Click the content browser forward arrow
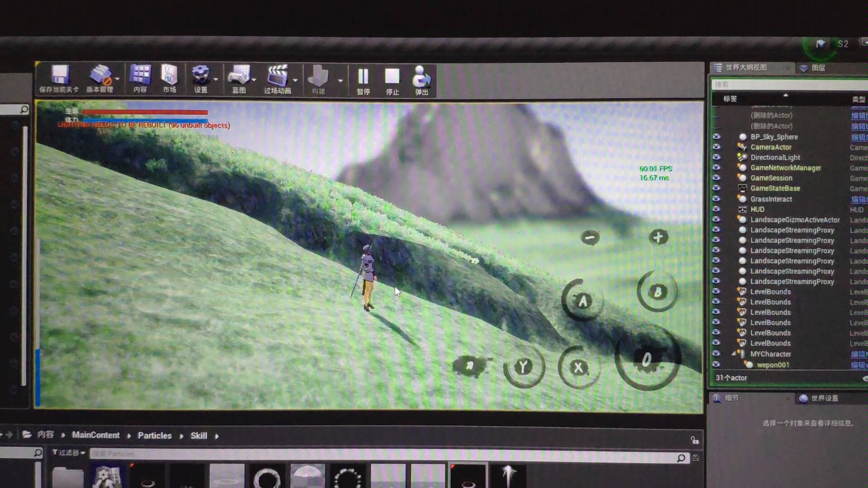Viewport: 868px width, 488px height. coord(9,435)
